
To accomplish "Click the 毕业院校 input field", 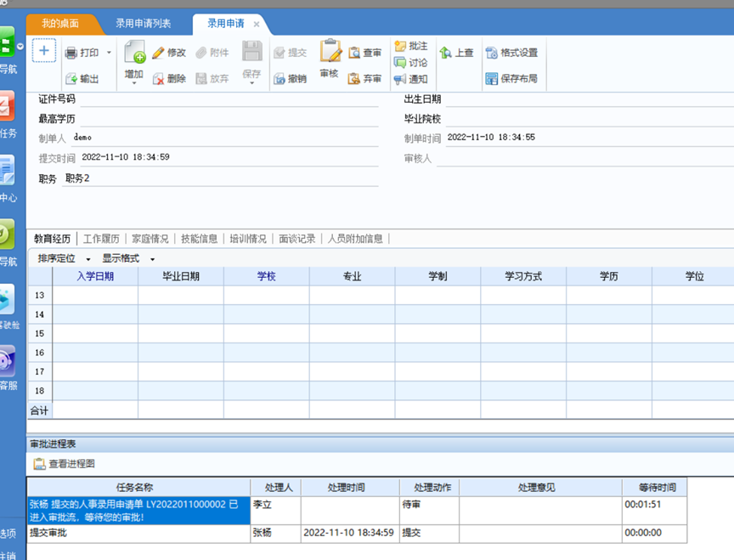I will pos(590,119).
